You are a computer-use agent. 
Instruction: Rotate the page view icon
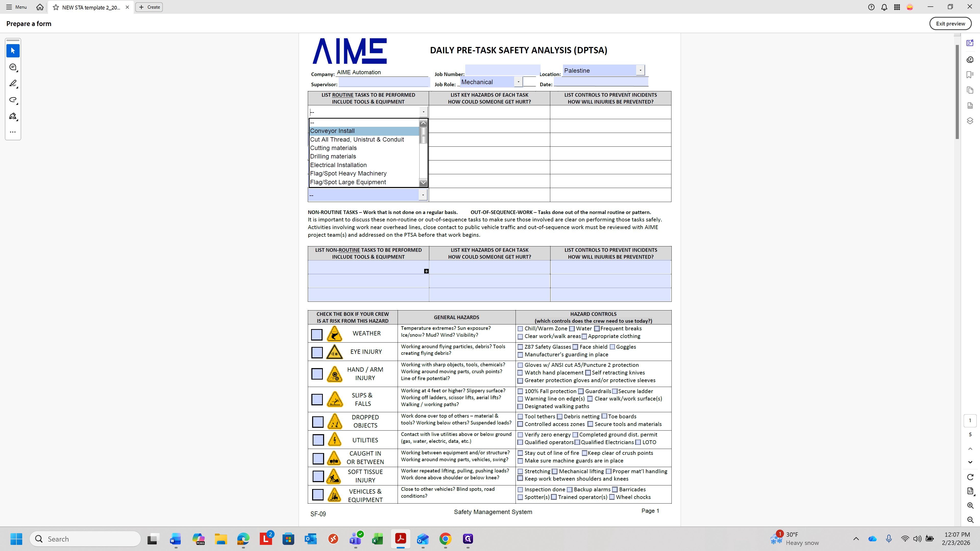970,477
